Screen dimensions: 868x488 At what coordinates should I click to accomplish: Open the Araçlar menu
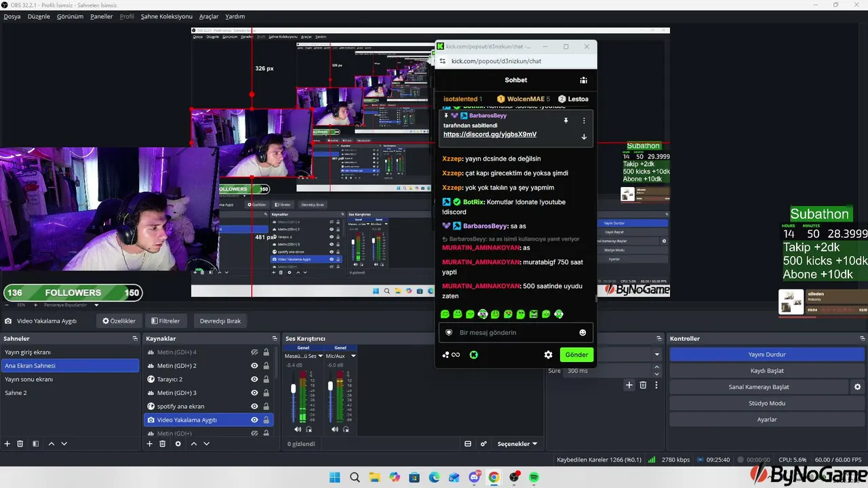coord(209,16)
